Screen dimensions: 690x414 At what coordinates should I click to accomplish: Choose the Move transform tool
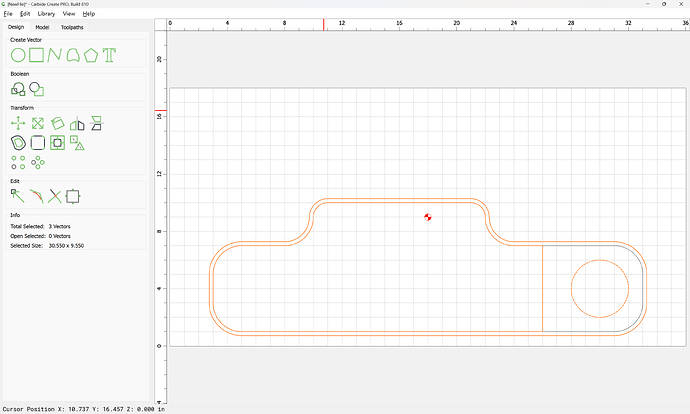18,123
